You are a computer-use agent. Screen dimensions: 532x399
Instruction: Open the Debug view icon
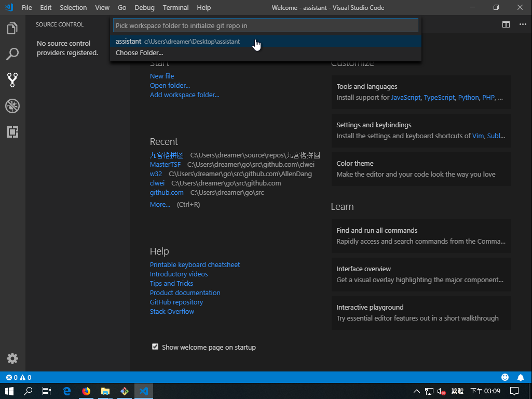pos(12,106)
